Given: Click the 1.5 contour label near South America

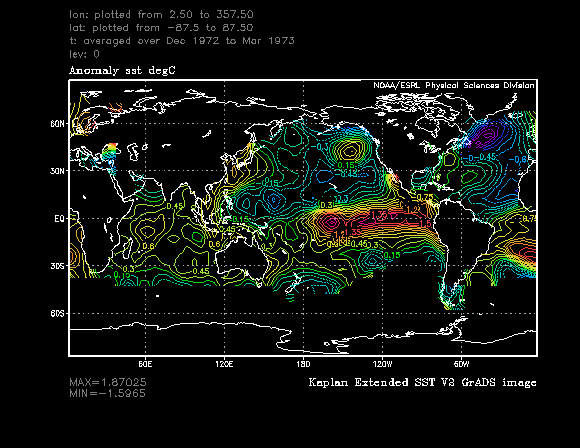Looking at the screenshot, I should [x=426, y=224].
